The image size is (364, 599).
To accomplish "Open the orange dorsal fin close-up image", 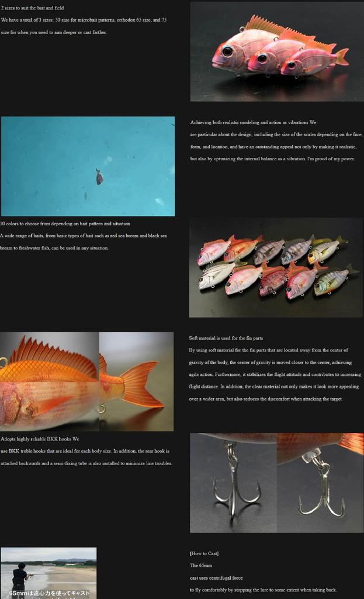I will tap(50, 381).
